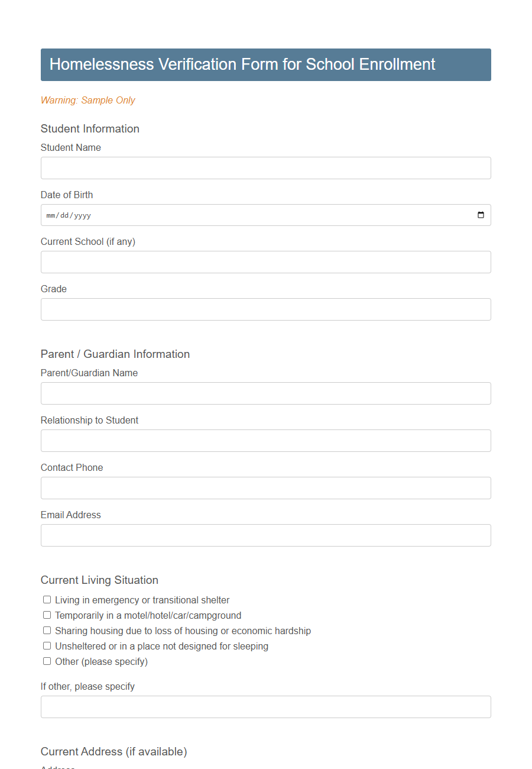The image size is (532, 769).
Task: Click the 'Warning: Sample Only' notice
Action: click(x=87, y=101)
